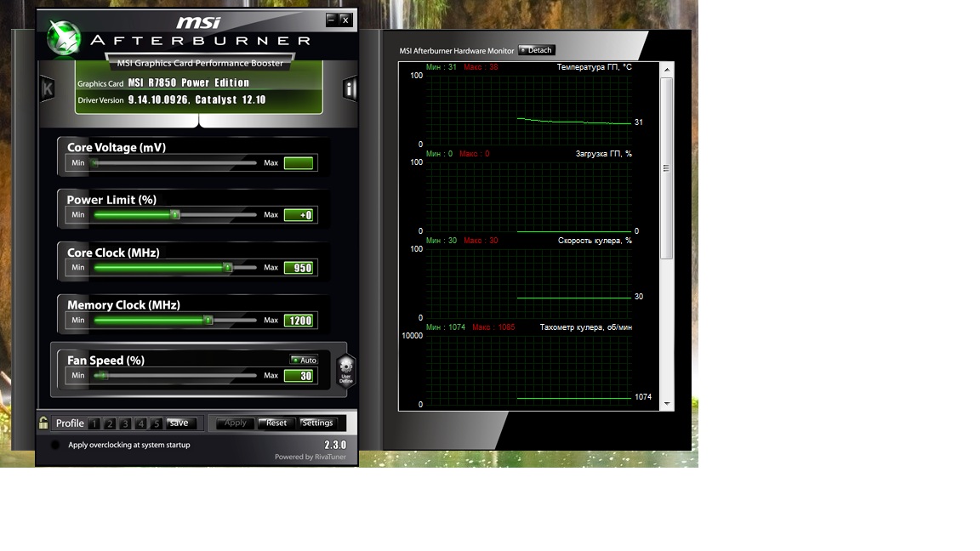Select profile slot 5
Screen dimensions: 980x551
click(x=157, y=423)
